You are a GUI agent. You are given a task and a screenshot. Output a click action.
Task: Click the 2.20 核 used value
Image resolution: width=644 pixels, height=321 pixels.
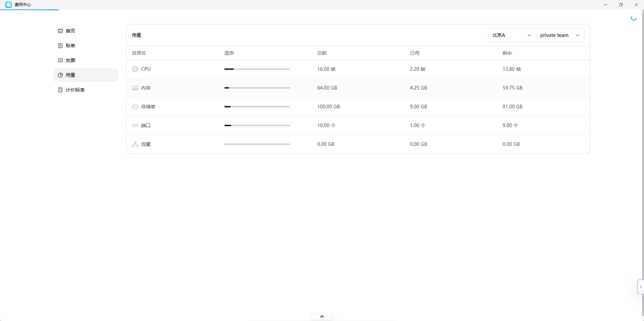tap(418, 69)
